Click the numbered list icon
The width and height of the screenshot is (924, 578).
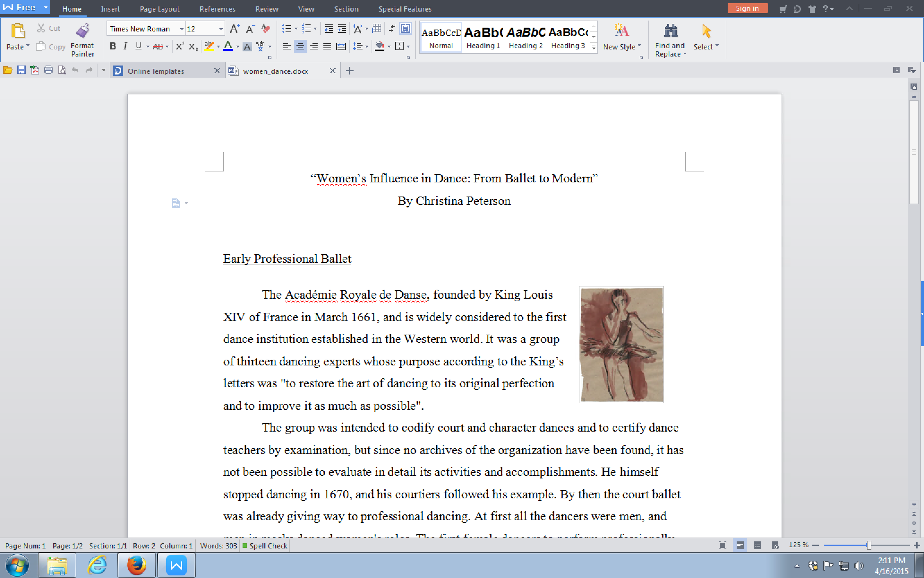click(306, 29)
